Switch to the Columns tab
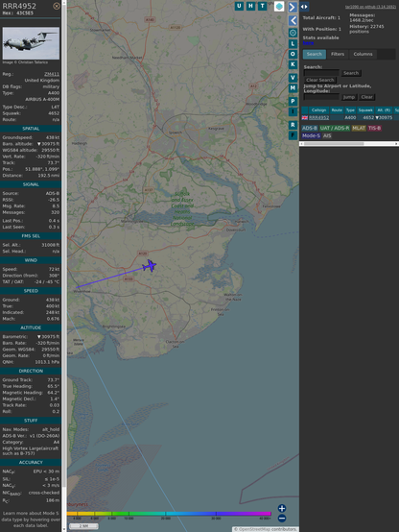Screen dimensions: 399x532 click(364, 54)
